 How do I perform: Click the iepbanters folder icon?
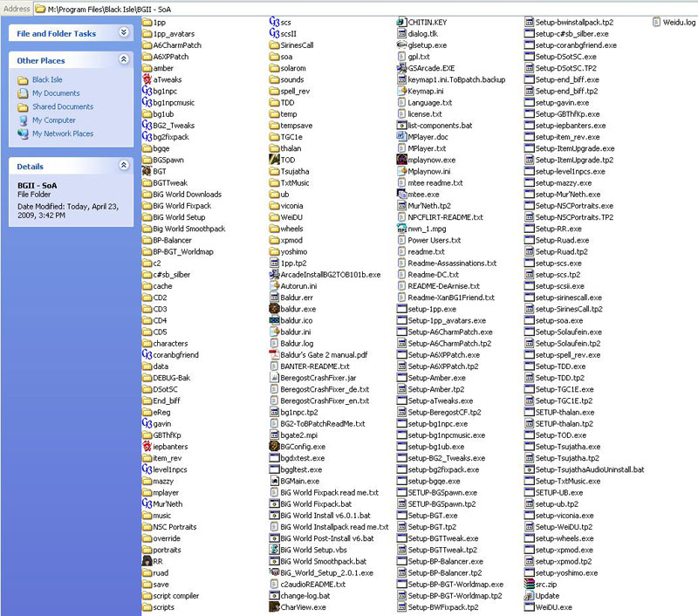147,447
